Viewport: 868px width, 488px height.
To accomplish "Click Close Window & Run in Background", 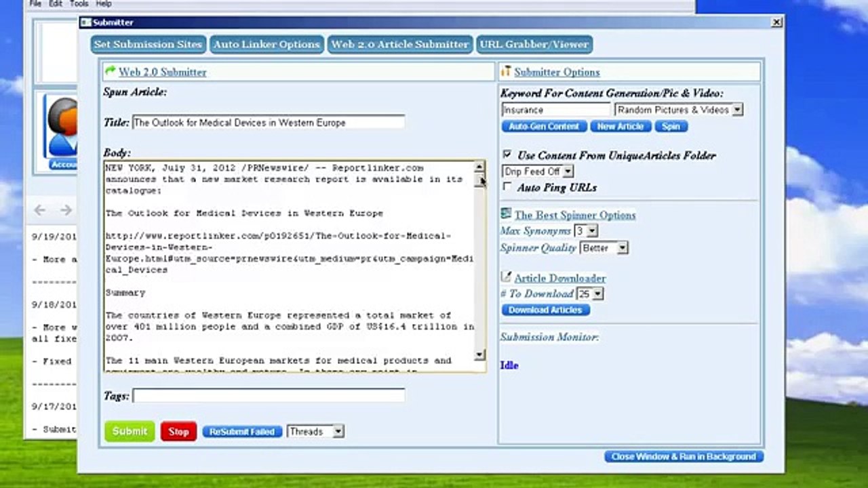I will click(684, 457).
